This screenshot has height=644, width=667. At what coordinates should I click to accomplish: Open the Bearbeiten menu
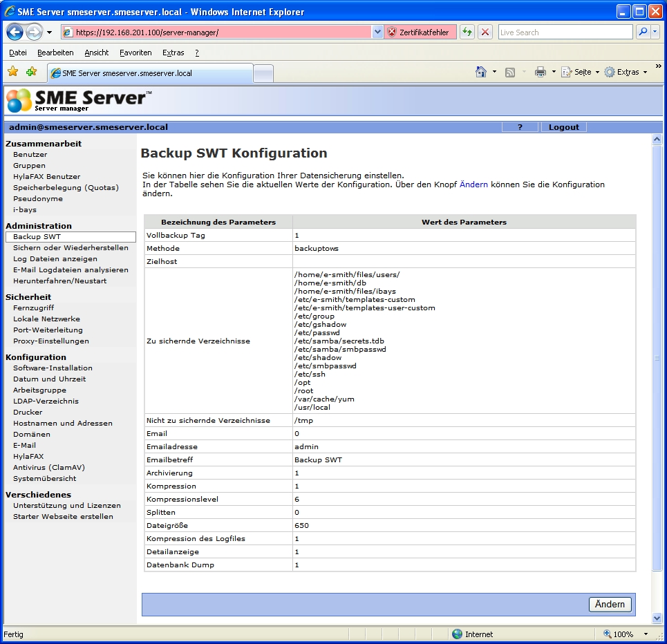[x=55, y=53]
